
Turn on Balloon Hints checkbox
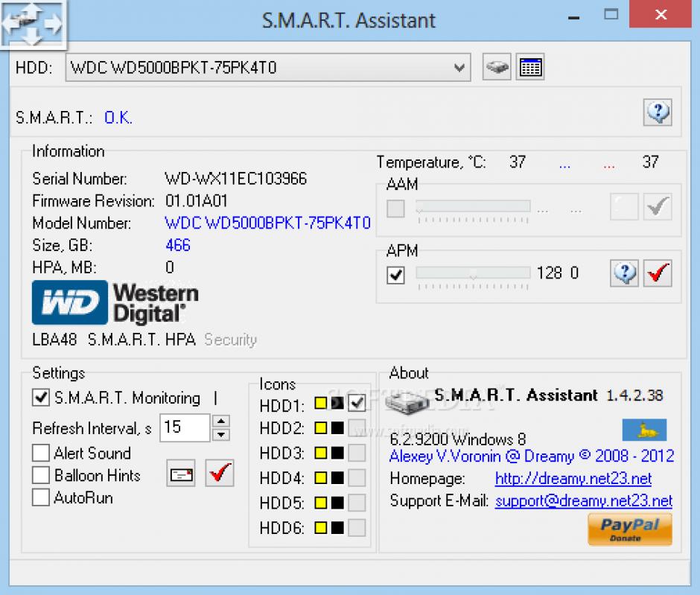point(41,475)
